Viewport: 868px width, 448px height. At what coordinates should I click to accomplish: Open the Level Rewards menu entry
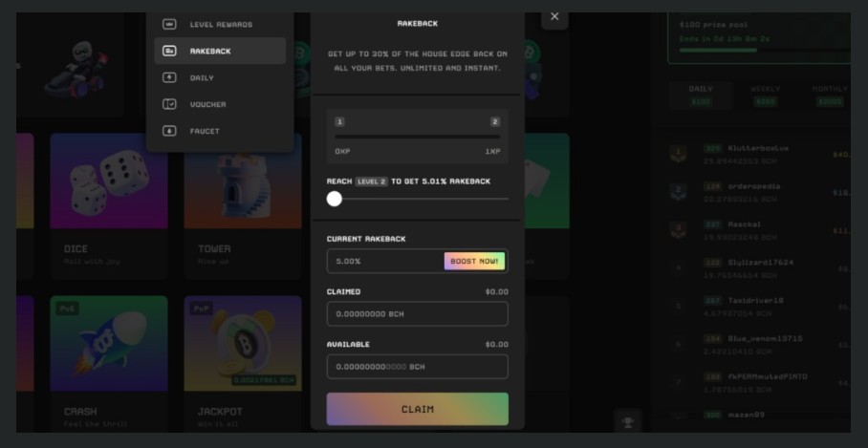coord(221,24)
